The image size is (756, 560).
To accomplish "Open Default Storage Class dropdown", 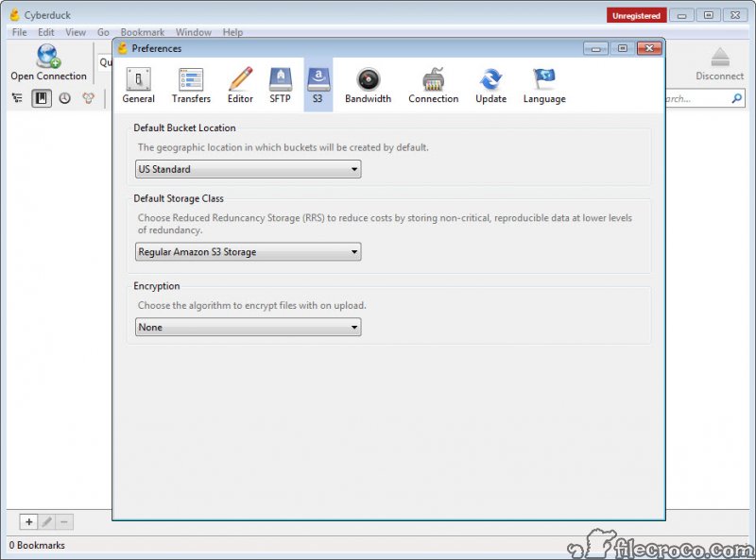I will coord(248,251).
